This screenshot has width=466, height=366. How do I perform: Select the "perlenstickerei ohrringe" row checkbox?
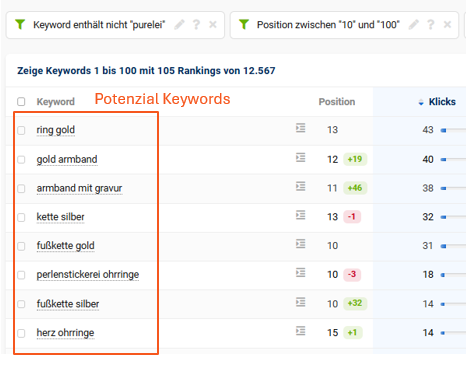click(x=21, y=275)
